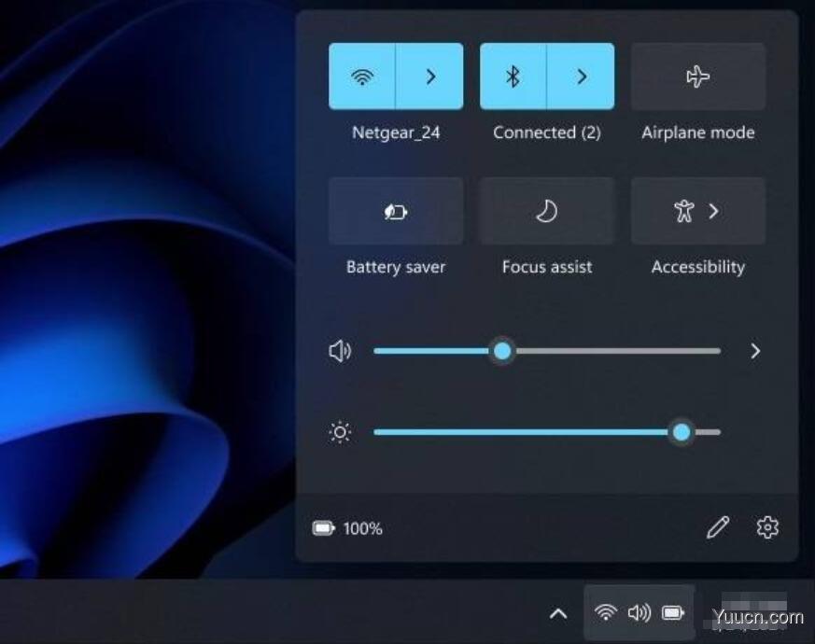Open Settings via gear icon
Screen dimensions: 815x644
click(767, 527)
